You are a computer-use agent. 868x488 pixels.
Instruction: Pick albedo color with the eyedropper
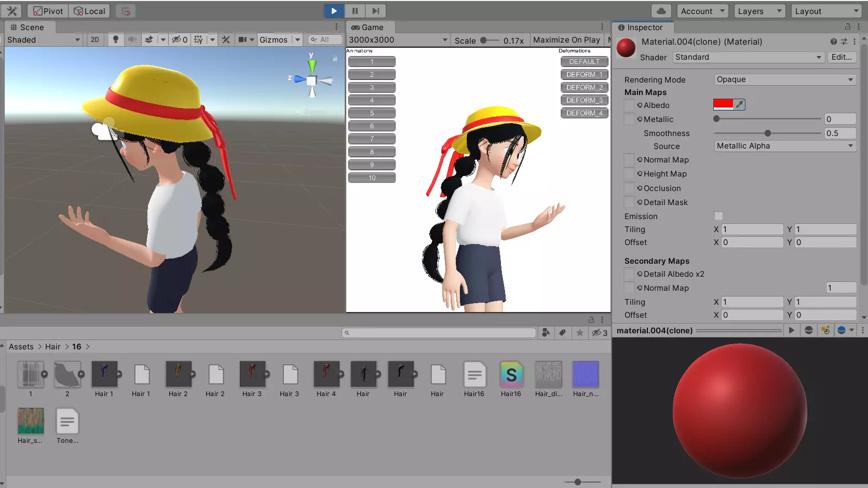[740, 104]
